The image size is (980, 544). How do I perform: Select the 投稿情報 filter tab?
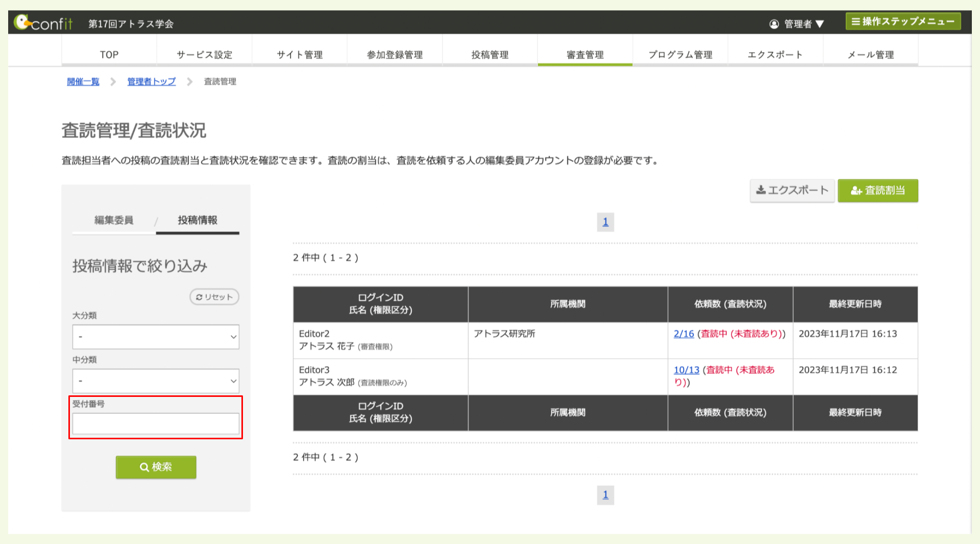pos(198,220)
